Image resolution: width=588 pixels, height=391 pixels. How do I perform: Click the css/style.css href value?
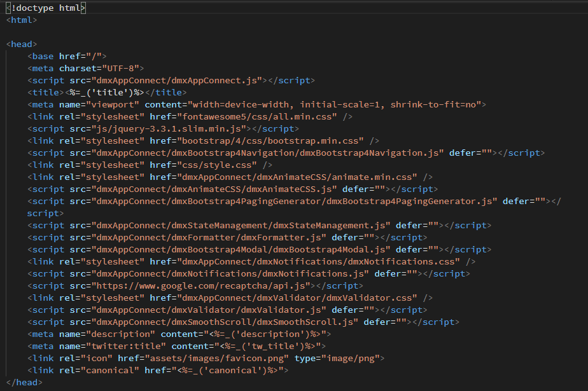217,165
